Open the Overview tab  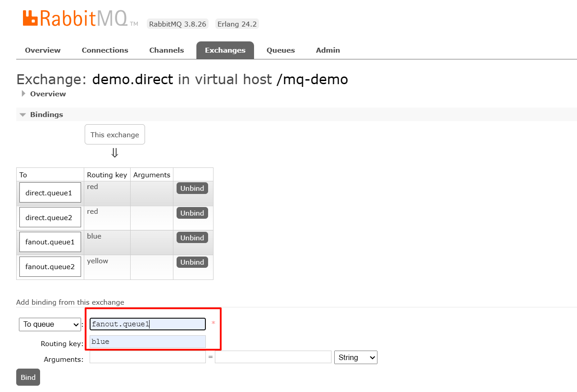[43, 50]
